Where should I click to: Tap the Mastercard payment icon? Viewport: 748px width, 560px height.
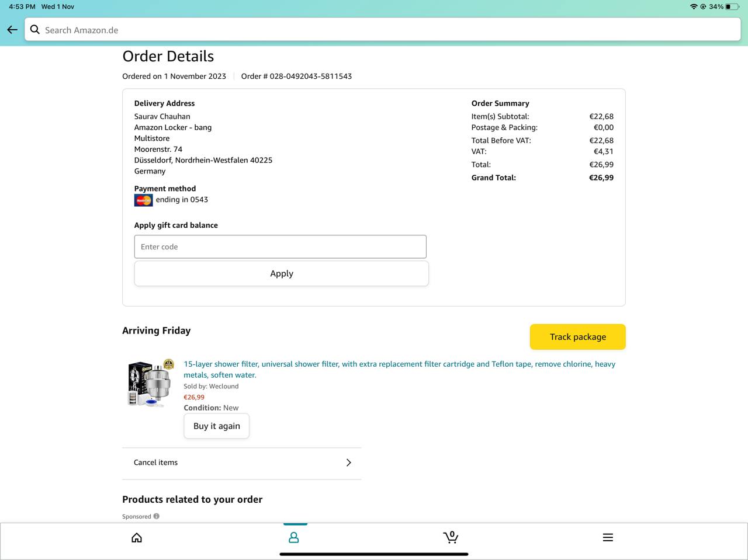(144, 200)
